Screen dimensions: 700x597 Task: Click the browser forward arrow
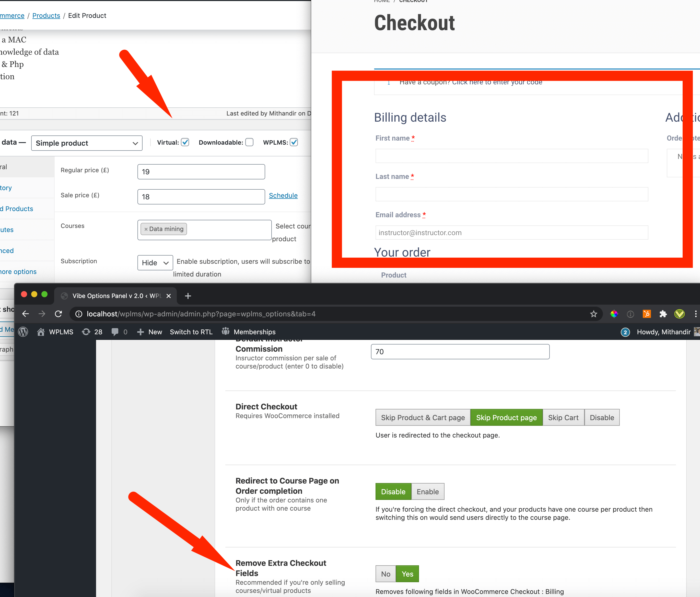pos(42,314)
